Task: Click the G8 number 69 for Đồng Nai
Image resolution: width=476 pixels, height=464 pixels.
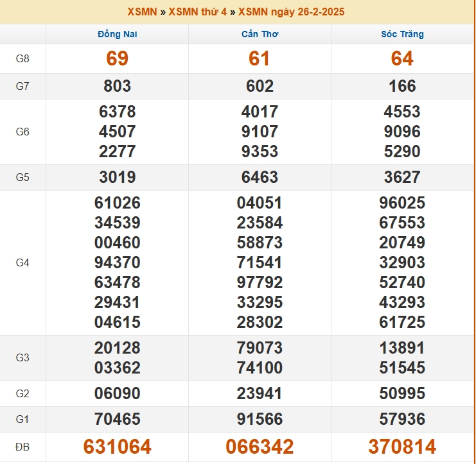Action: click(x=117, y=58)
